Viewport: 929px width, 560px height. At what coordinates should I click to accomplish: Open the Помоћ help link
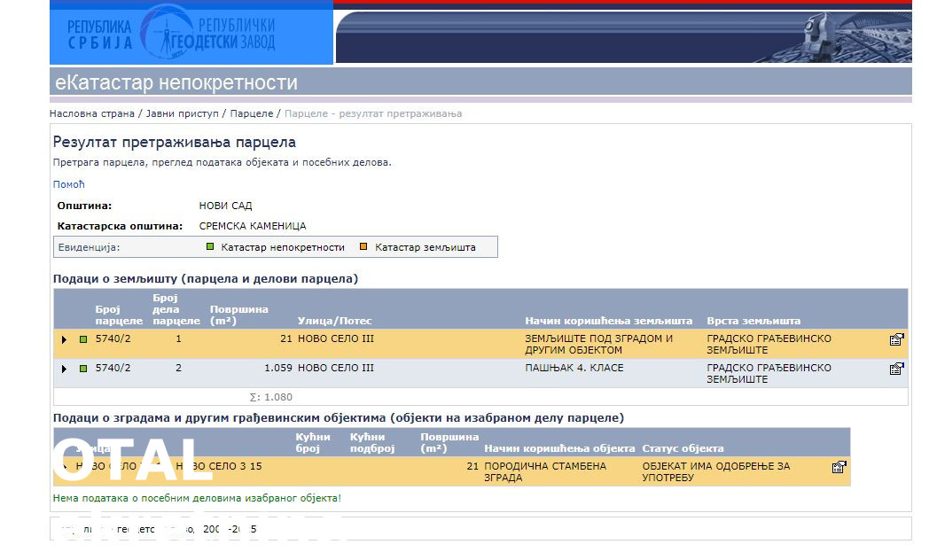pos(69,184)
